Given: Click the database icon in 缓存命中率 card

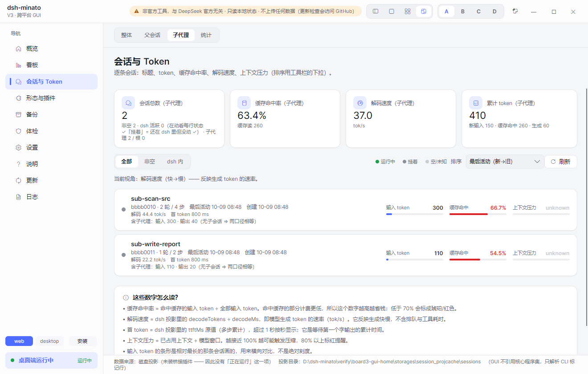Looking at the screenshot, I should 244,103.
